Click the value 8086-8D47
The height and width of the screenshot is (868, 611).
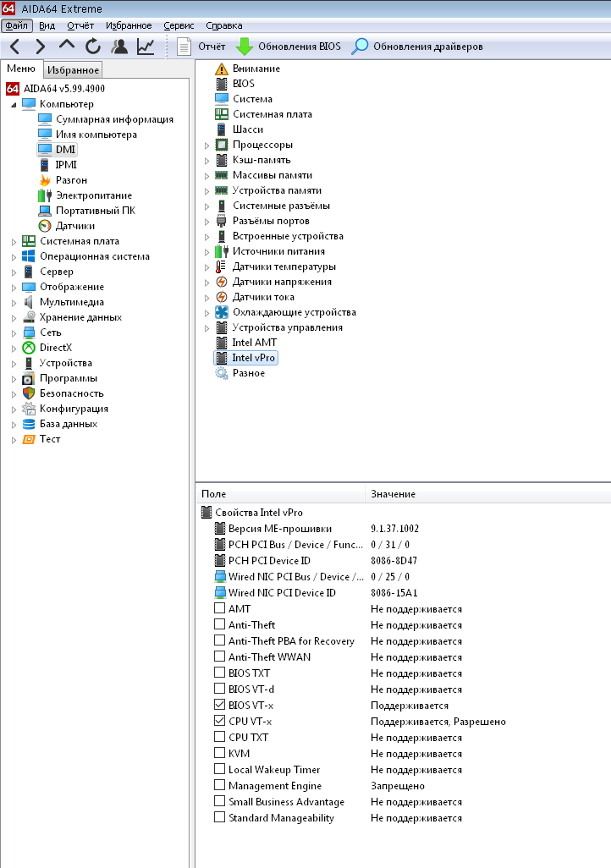pyautogui.click(x=394, y=561)
